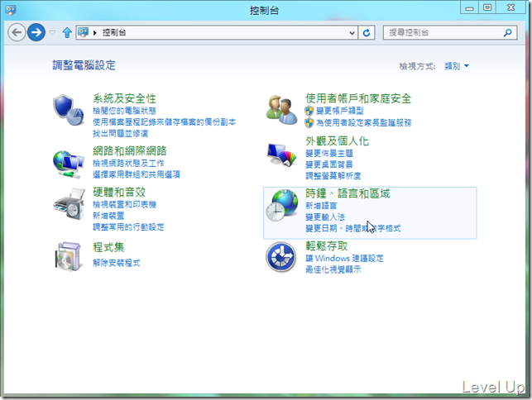Click 檢閱您的電腦狀態 link
Screen dimensions: 532x400
click(124, 111)
